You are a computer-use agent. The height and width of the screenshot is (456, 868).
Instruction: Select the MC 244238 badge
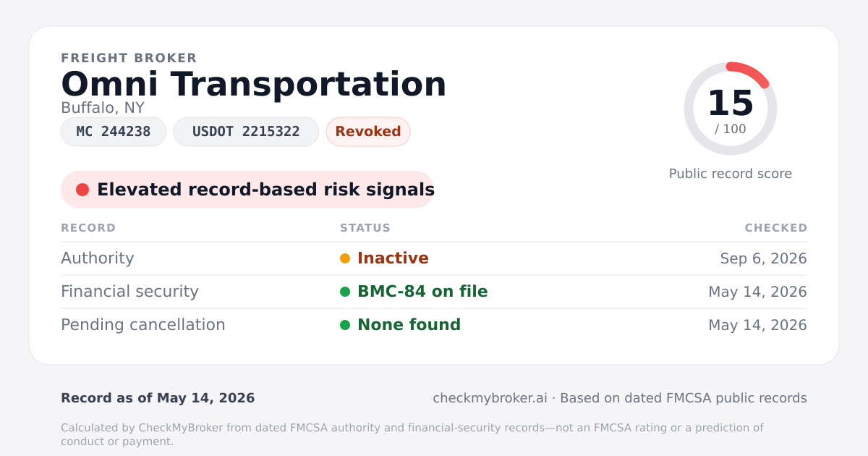coord(114,132)
